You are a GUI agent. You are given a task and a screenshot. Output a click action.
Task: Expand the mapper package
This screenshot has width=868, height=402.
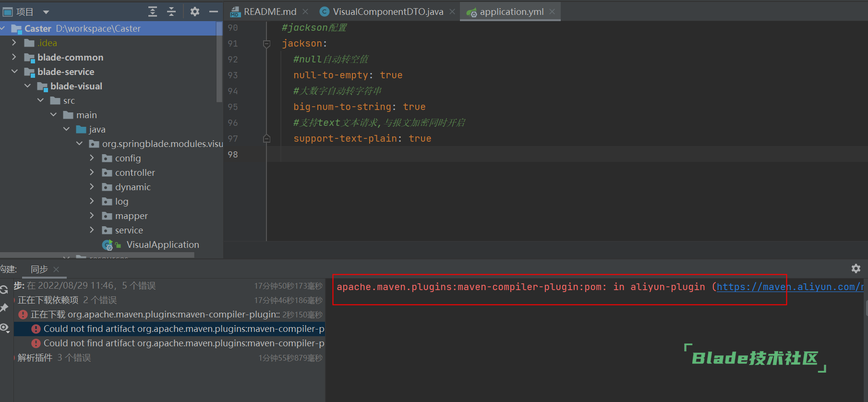[x=92, y=216]
